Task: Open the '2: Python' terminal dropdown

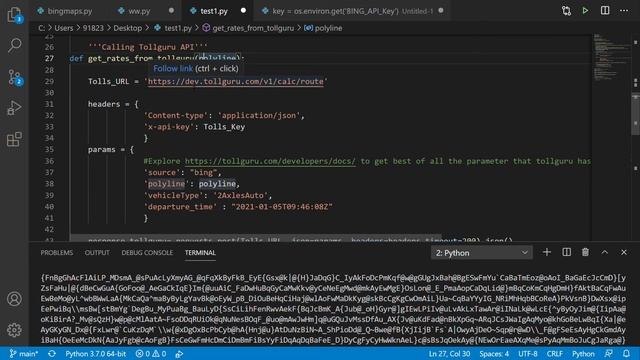Action: point(481,253)
